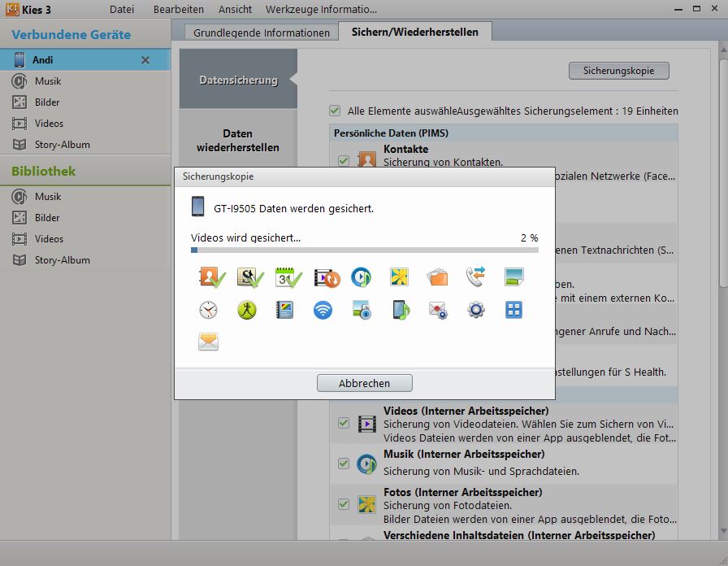
Task: Click the Kies 3 logo icon
Action: click(x=12, y=9)
